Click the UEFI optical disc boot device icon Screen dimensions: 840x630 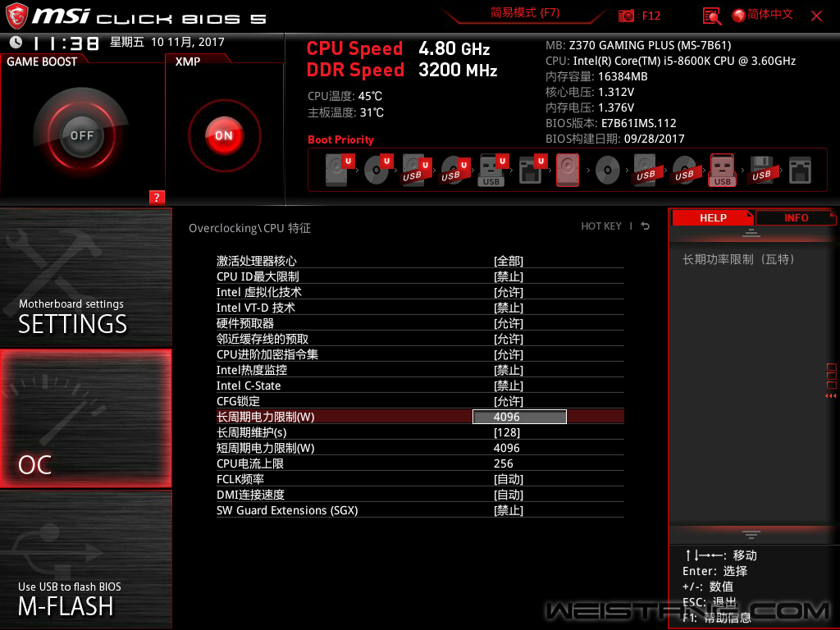click(x=378, y=171)
